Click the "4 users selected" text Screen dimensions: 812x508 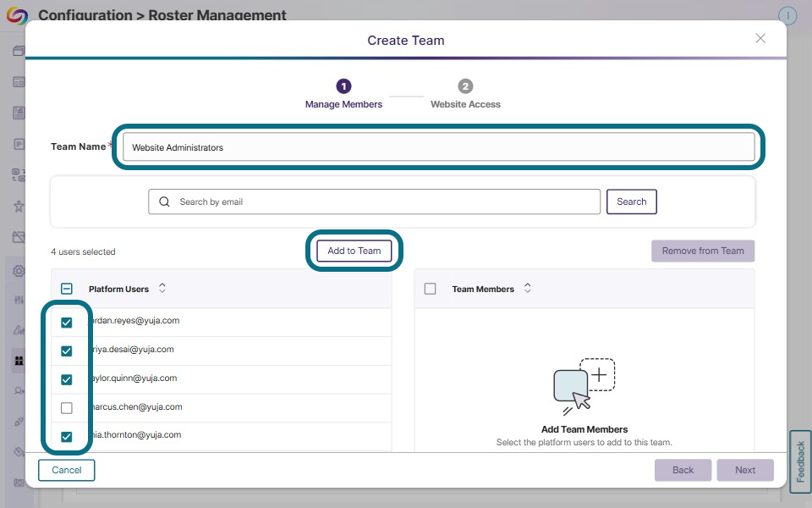[83, 252]
